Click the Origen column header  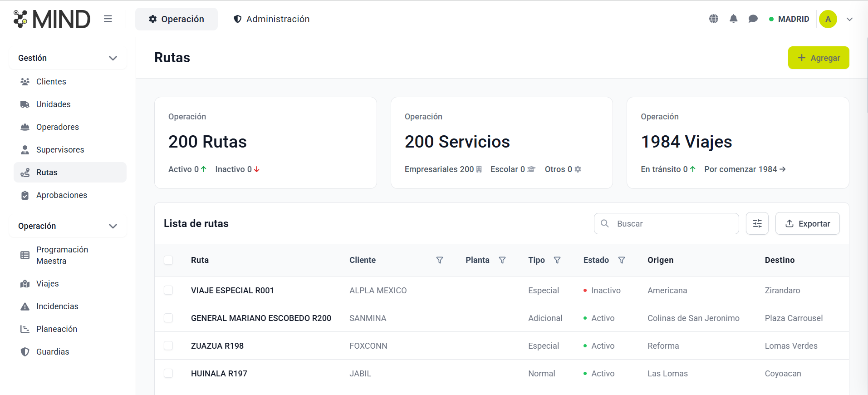point(661,260)
